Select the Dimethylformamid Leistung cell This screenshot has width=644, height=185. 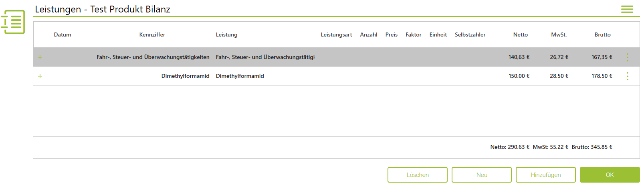240,76
